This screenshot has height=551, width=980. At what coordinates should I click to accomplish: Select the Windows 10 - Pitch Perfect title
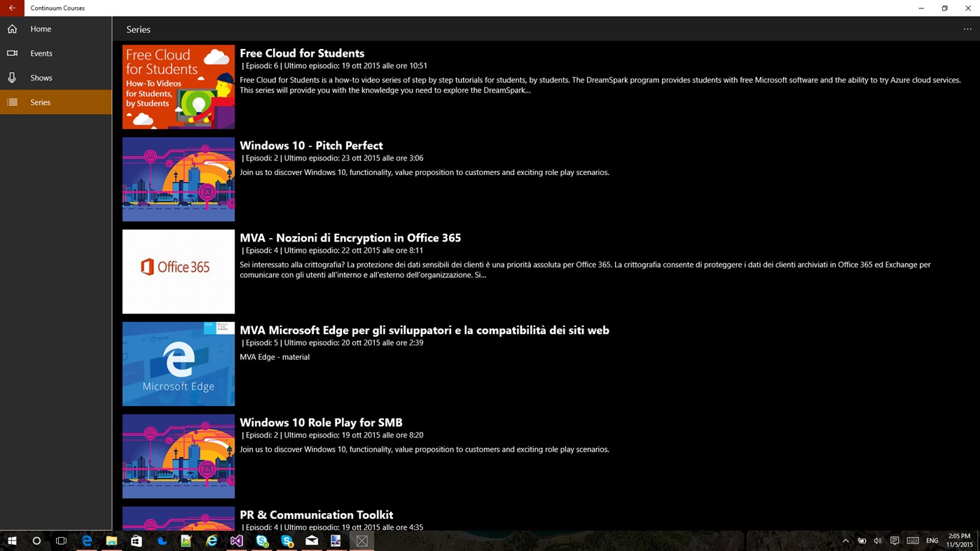click(x=311, y=146)
